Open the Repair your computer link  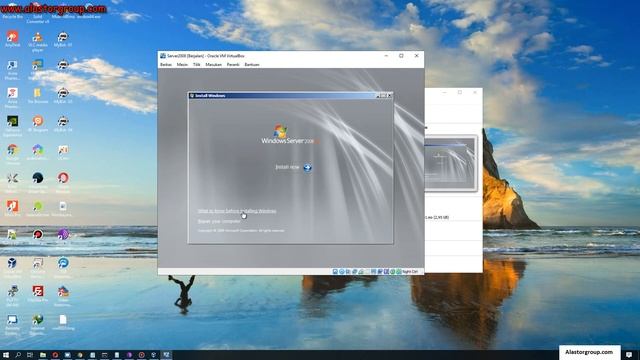pos(219,221)
